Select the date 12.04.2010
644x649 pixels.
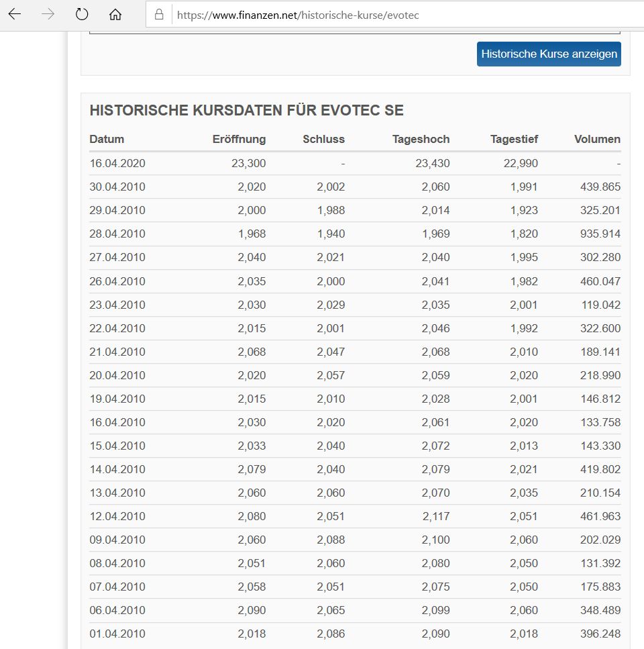coord(117,517)
